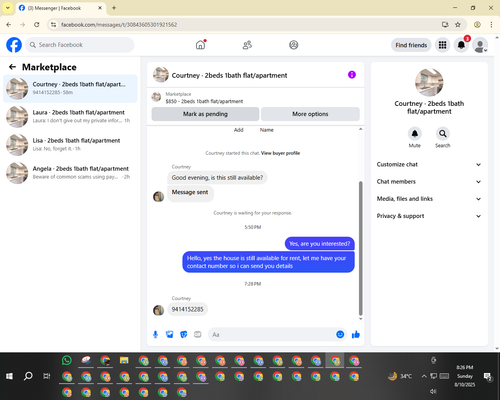Send a voice clip with microphone icon

pyautogui.click(x=155, y=334)
